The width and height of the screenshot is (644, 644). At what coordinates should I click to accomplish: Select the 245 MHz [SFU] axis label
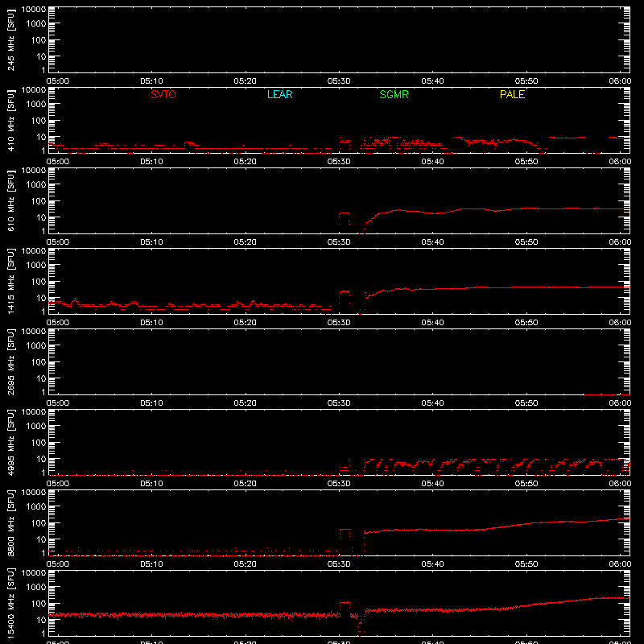click(x=11, y=39)
